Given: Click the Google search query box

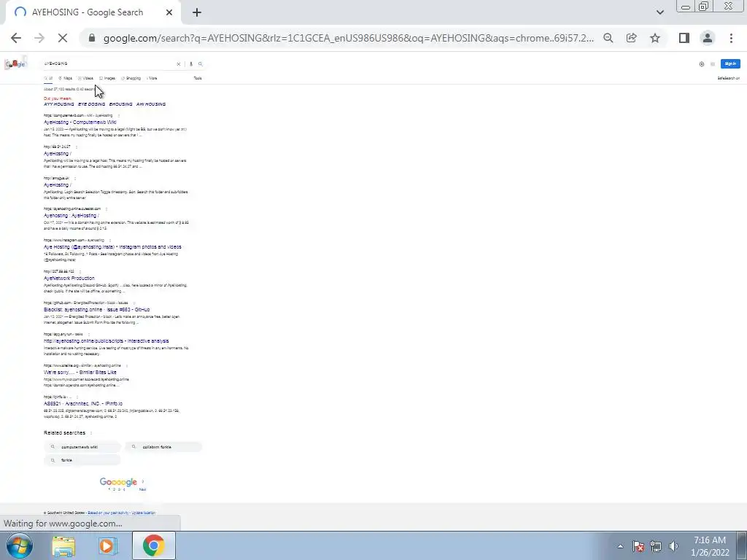Looking at the screenshot, I should (109, 63).
